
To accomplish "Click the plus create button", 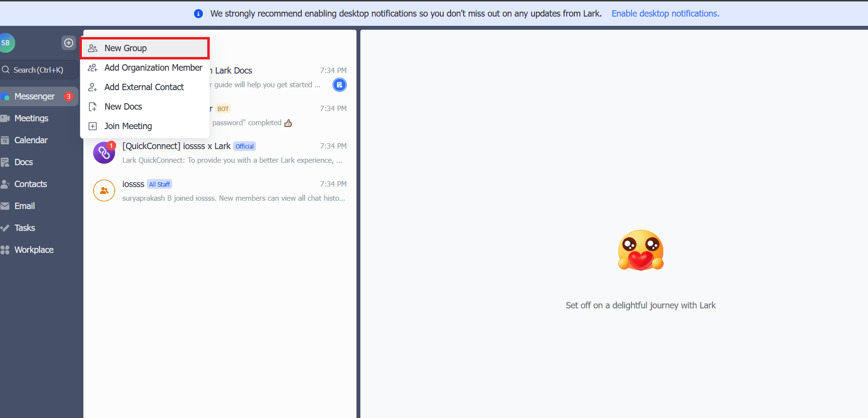I will point(69,43).
